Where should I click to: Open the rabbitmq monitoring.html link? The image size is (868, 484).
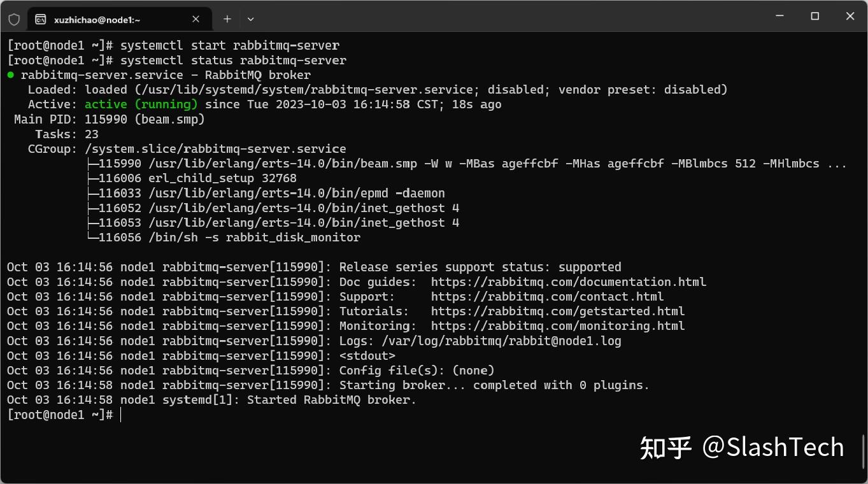(x=558, y=325)
